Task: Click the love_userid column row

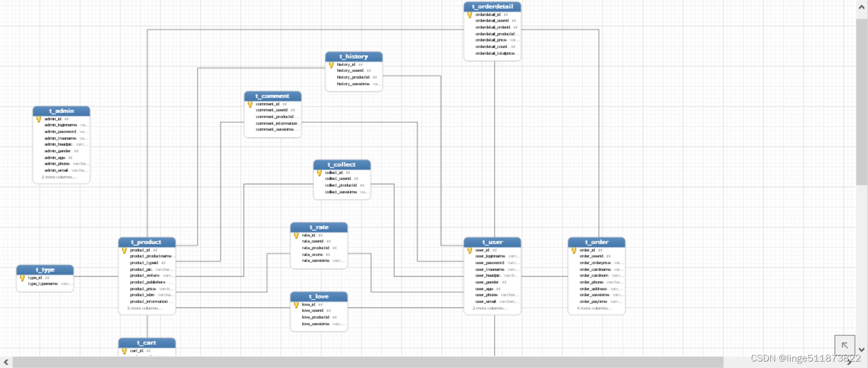Action: click(x=319, y=310)
